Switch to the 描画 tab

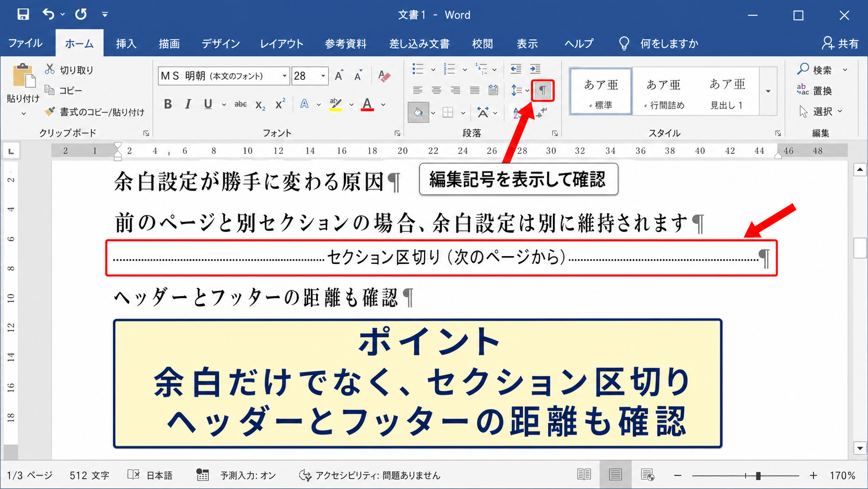(x=169, y=44)
